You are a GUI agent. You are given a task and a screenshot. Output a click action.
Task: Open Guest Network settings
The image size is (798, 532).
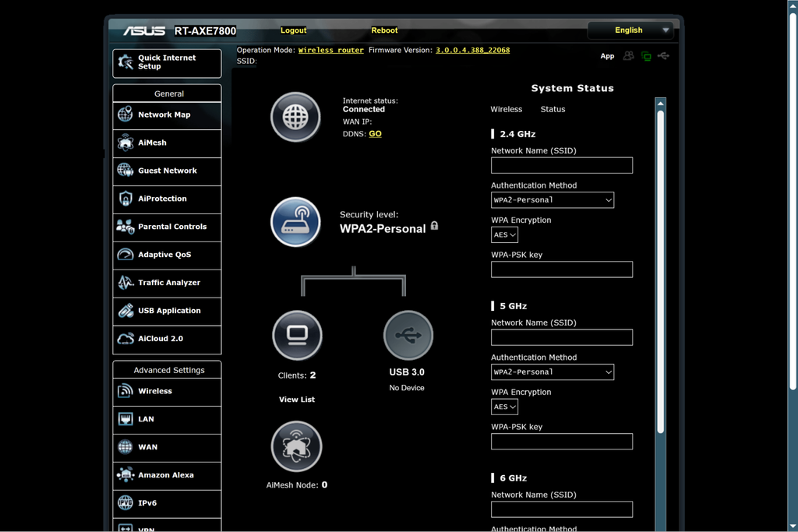coord(166,171)
